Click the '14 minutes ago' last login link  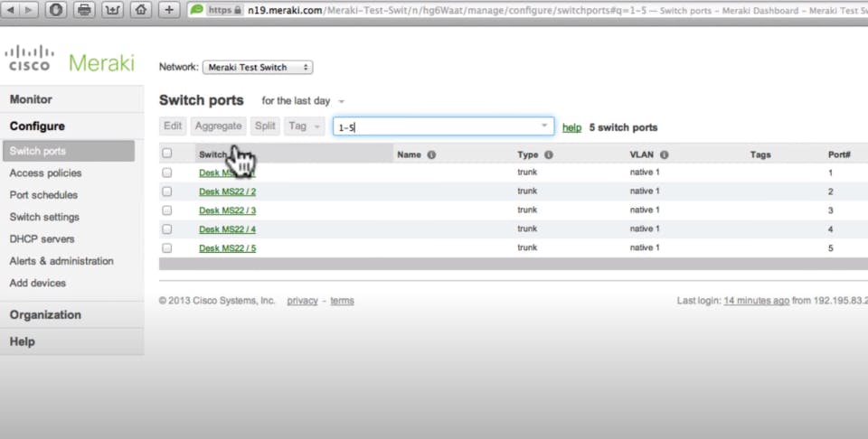pyautogui.click(x=756, y=301)
